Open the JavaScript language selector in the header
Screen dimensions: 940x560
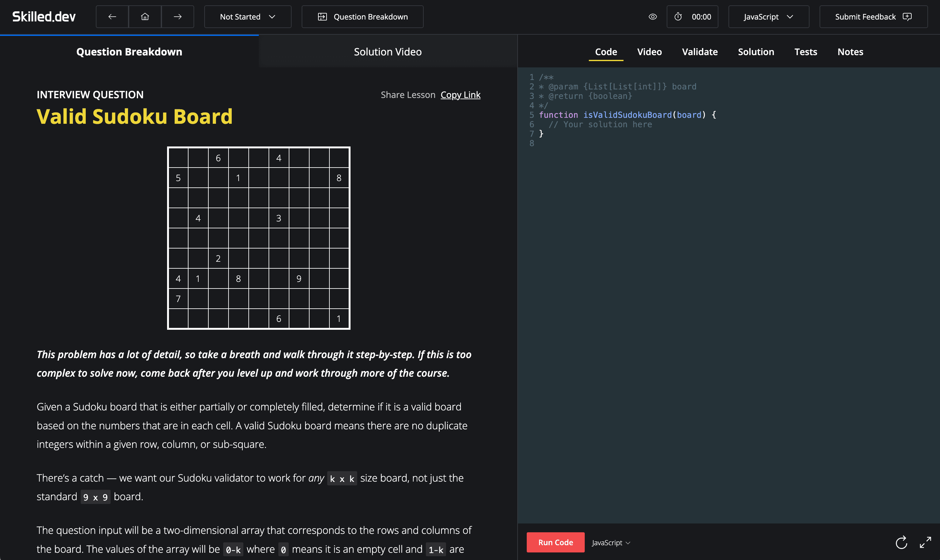pyautogui.click(x=768, y=17)
